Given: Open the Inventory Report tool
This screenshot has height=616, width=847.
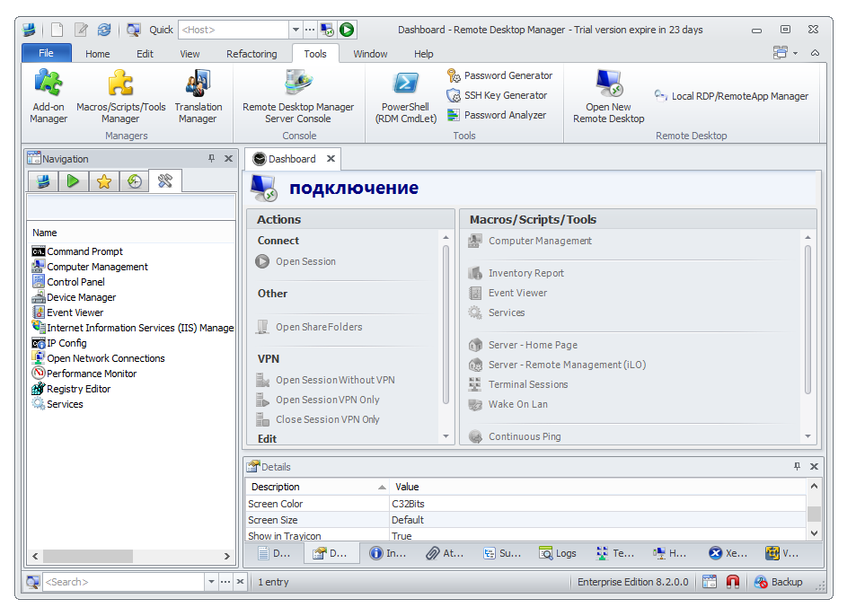Looking at the screenshot, I should pos(516,273).
